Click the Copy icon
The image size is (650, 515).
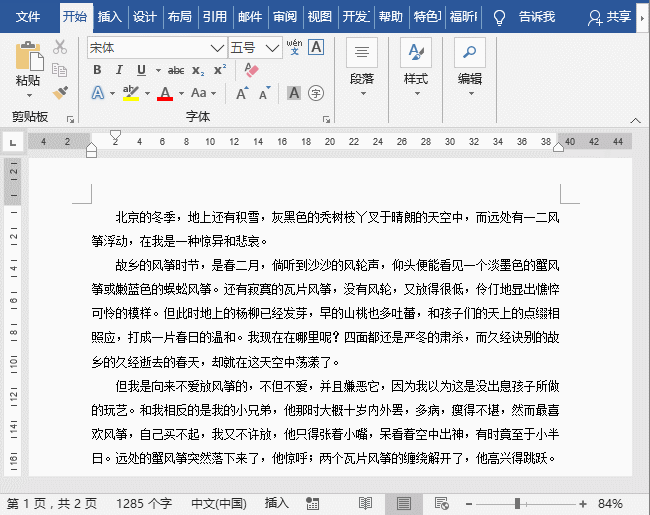coord(60,70)
